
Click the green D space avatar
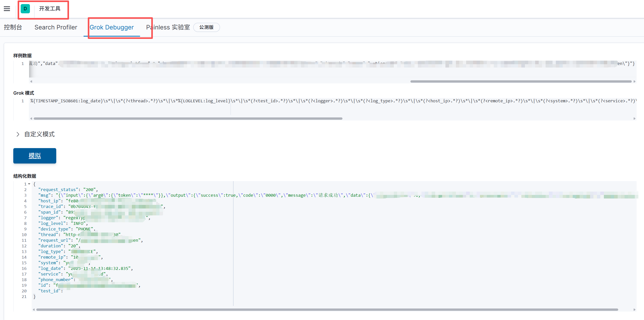tap(25, 9)
